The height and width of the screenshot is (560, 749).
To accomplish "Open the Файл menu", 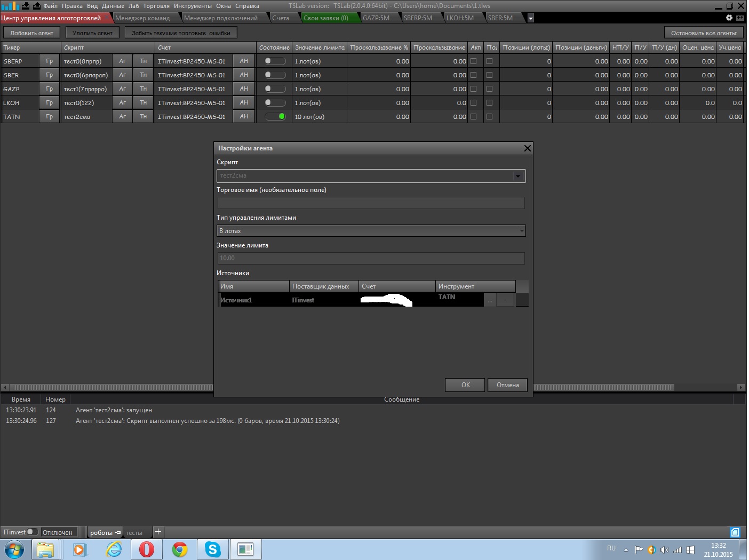I will (50, 6).
